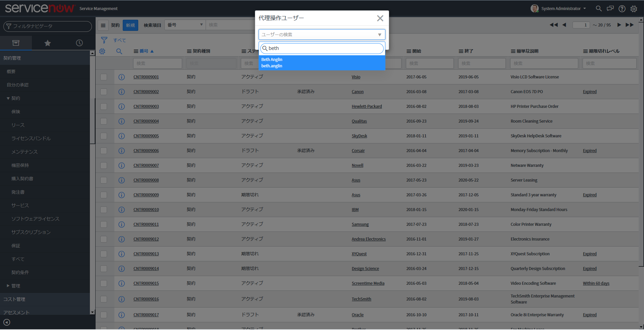Open vendor Screentime Media link
Viewport: 644px width, 330px height.
tap(368, 283)
